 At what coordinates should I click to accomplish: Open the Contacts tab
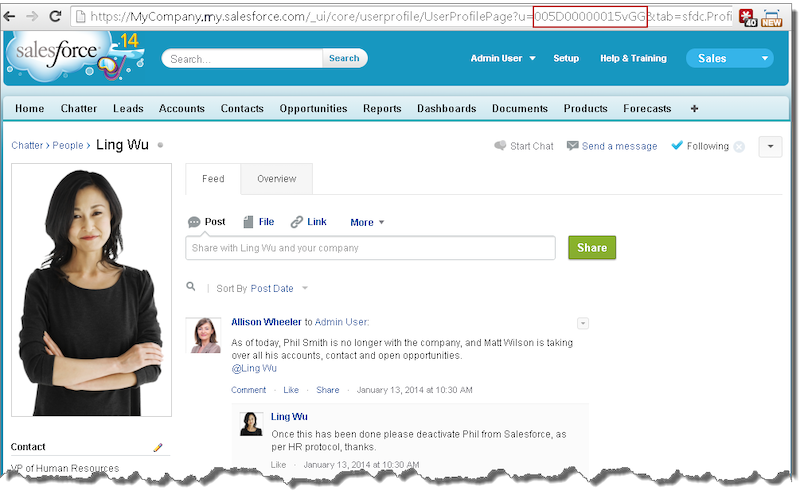(x=242, y=109)
